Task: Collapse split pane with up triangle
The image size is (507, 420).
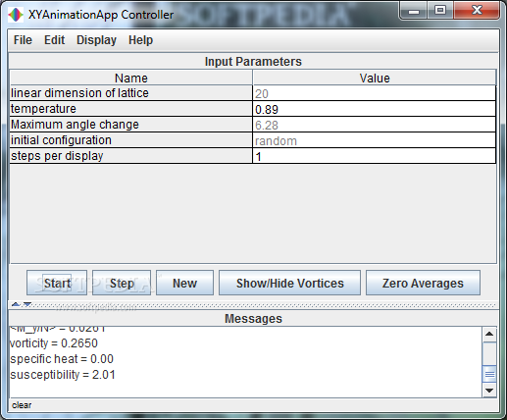Action: (x=16, y=304)
